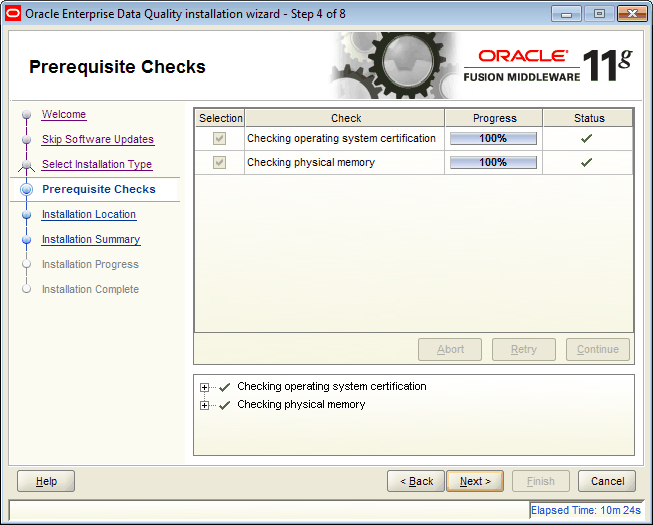Minimize the installation wizard window
This screenshot has height=525, width=653.
pyautogui.click(x=566, y=14)
